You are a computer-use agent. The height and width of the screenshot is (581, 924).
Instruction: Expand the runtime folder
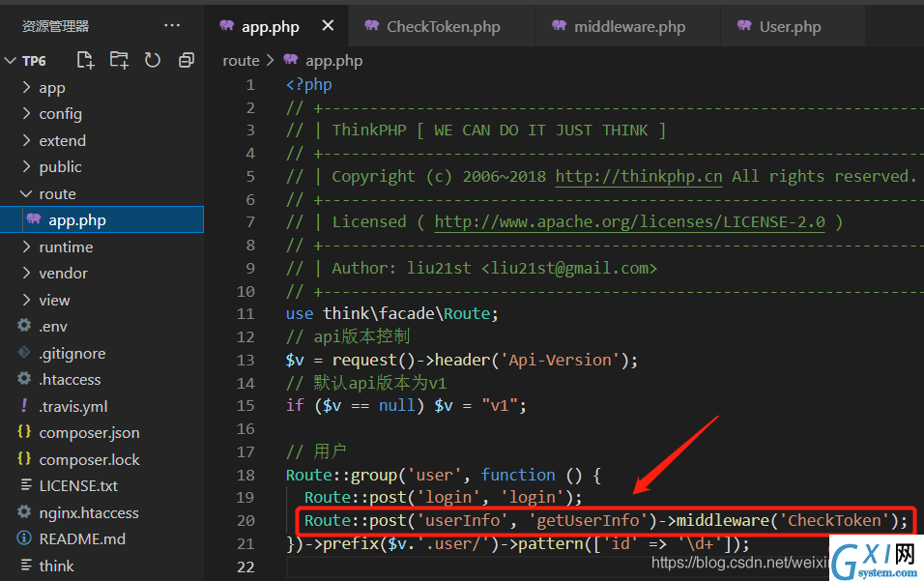click(x=26, y=247)
